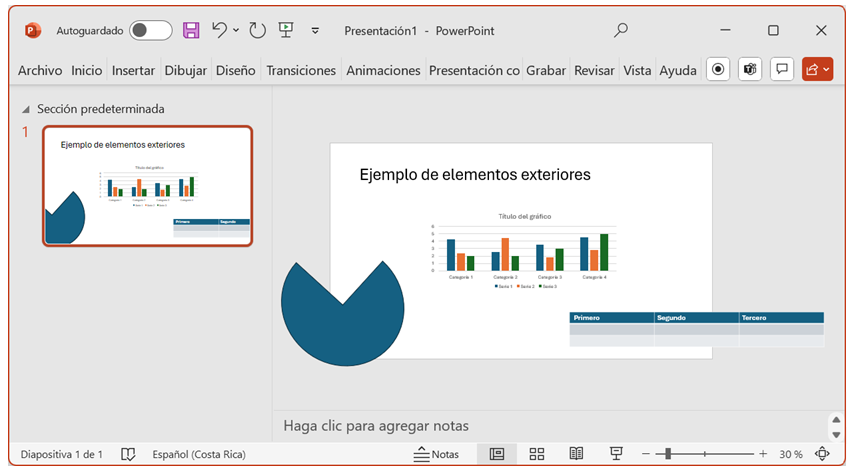Open the Undo history dropdown arrow

tap(236, 30)
